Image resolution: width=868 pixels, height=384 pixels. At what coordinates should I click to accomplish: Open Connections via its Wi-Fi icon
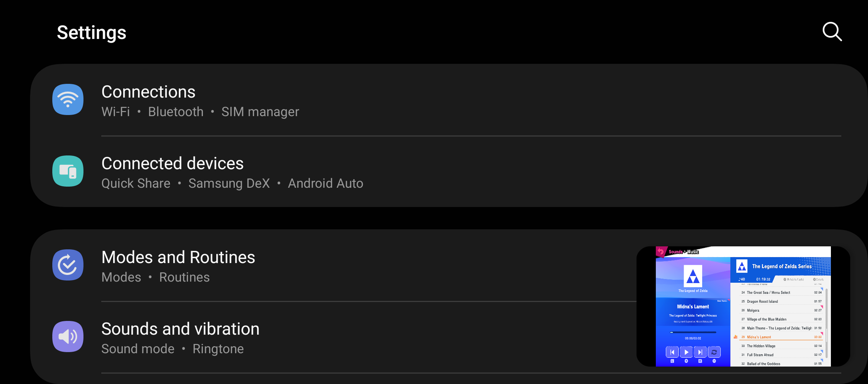click(x=68, y=99)
